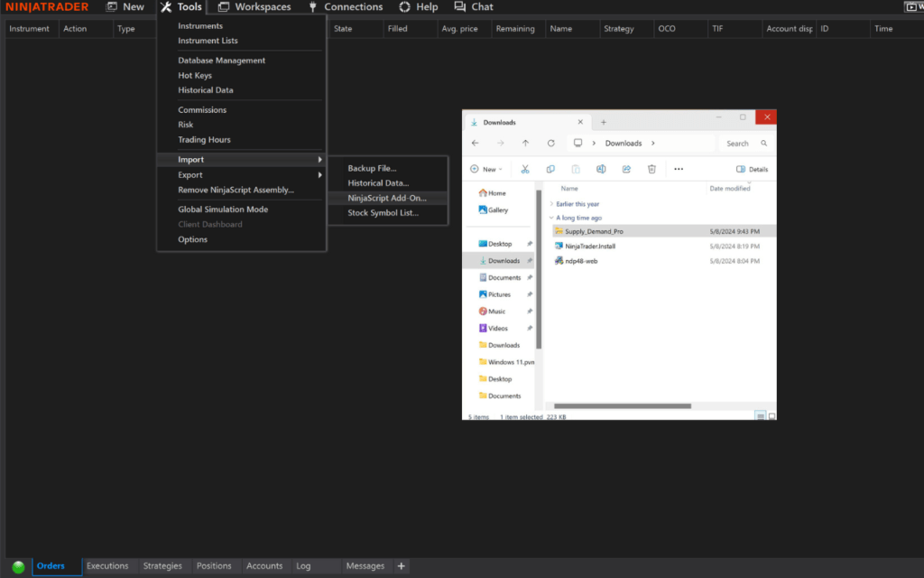Switch to the Executions tab
The image size is (924, 578).
[107, 565]
